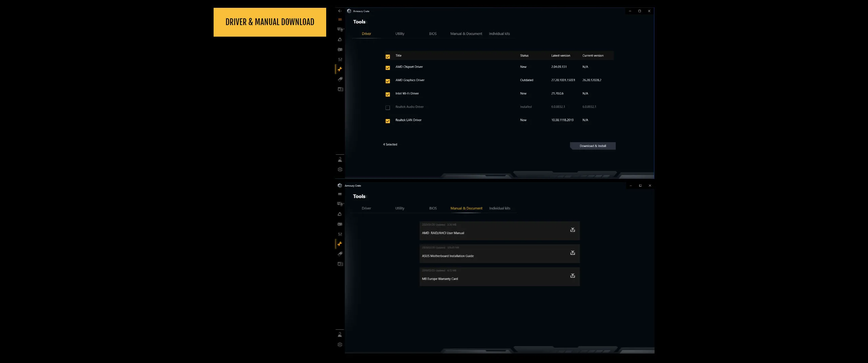The height and width of the screenshot is (363, 868).
Task: Open the price tag icon in the Manual window
Action: tap(340, 254)
